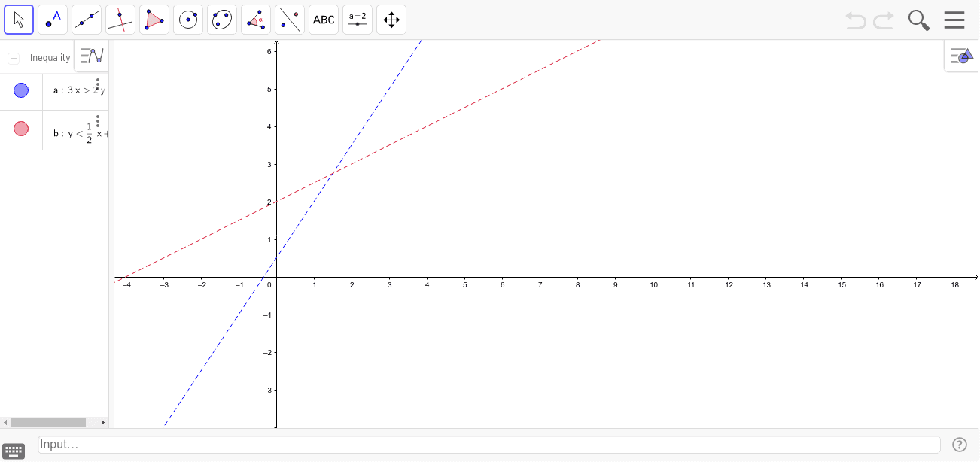The height and width of the screenshot is (462, 980).
Task: Open the Algebra view style bar
Action: pyautogui.click(x=92, y=56)
